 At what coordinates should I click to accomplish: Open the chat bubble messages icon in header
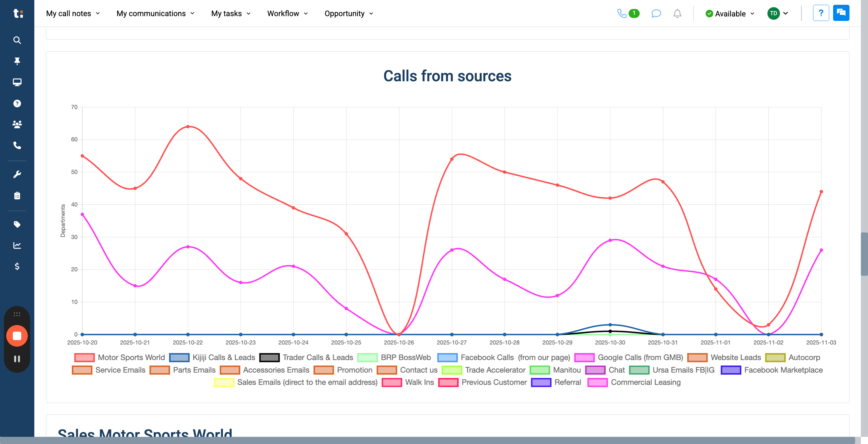(x=656, y=13)
